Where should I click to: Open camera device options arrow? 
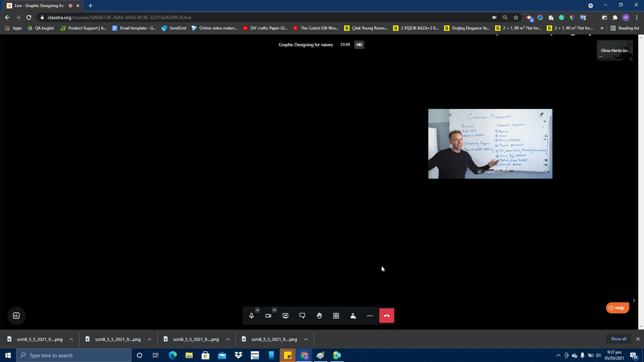click(274, 310)
